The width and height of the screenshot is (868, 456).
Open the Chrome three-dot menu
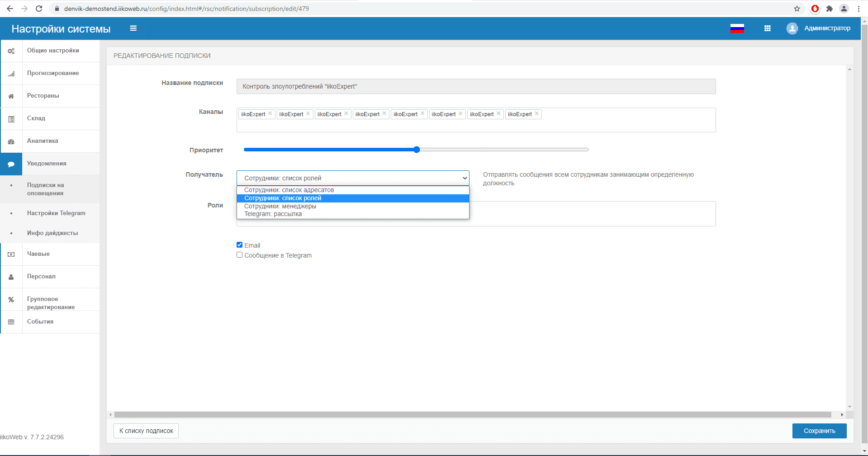[859, 9]
